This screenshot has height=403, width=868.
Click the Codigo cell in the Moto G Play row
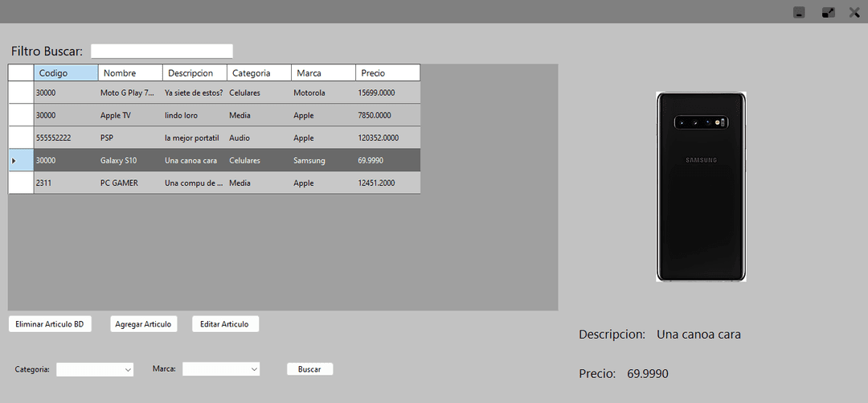click(x=66, y=93)
